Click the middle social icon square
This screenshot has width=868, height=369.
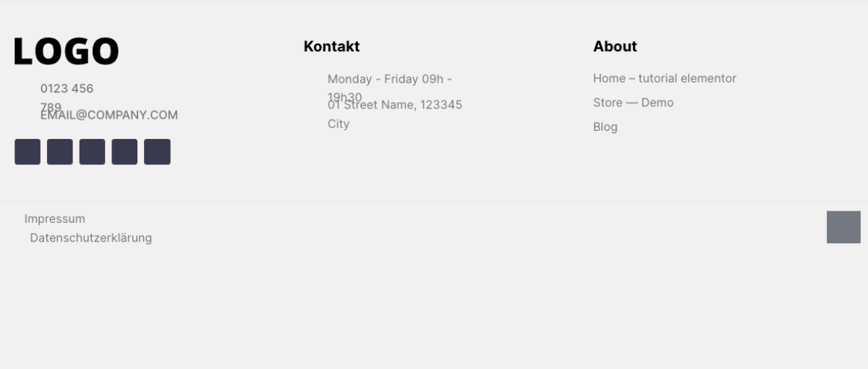point(92,152)
